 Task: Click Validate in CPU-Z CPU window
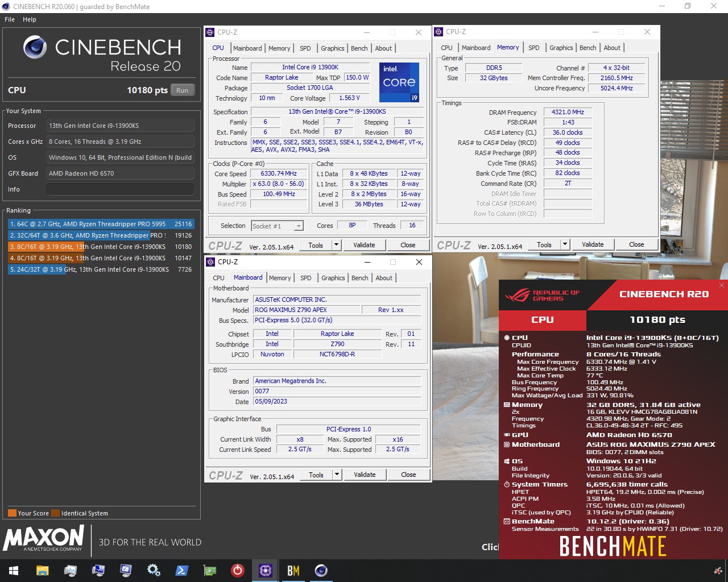tap(364, 245)
